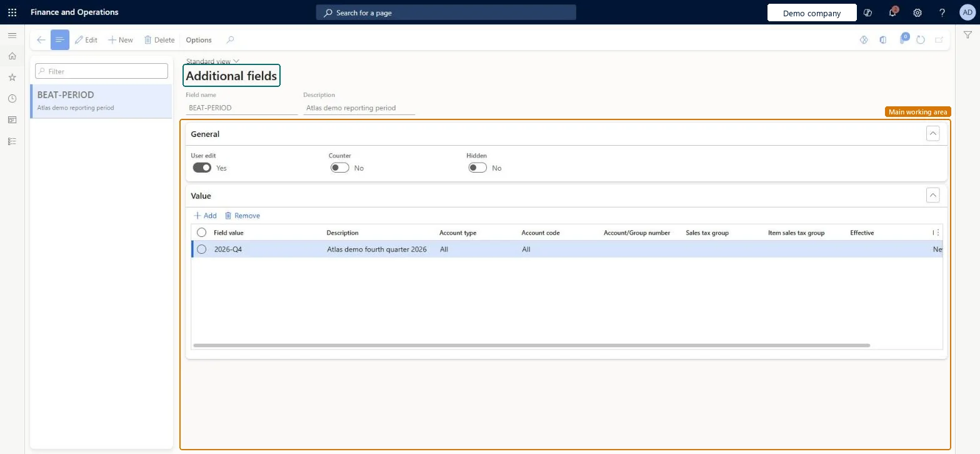980x454 pixels.
Task: Open the Settings gear
Action: pos(917,13)
